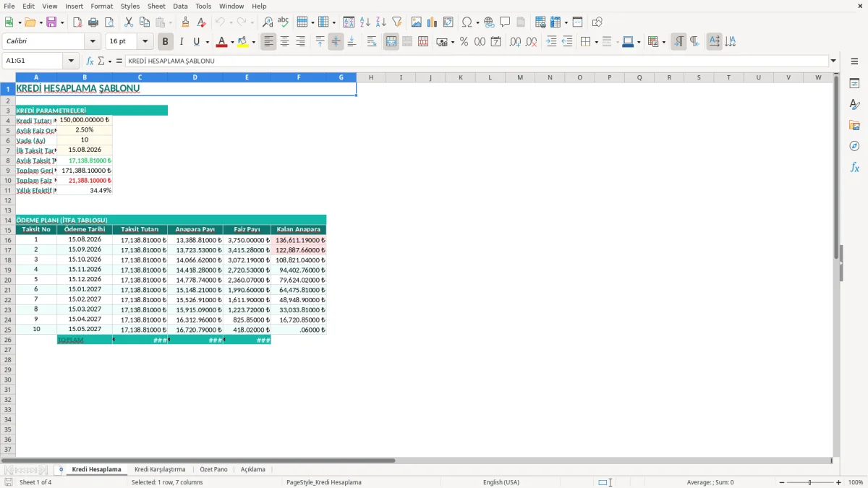Open the Sheet menu
The image size is (868, 488).
[x=156, y=6]
